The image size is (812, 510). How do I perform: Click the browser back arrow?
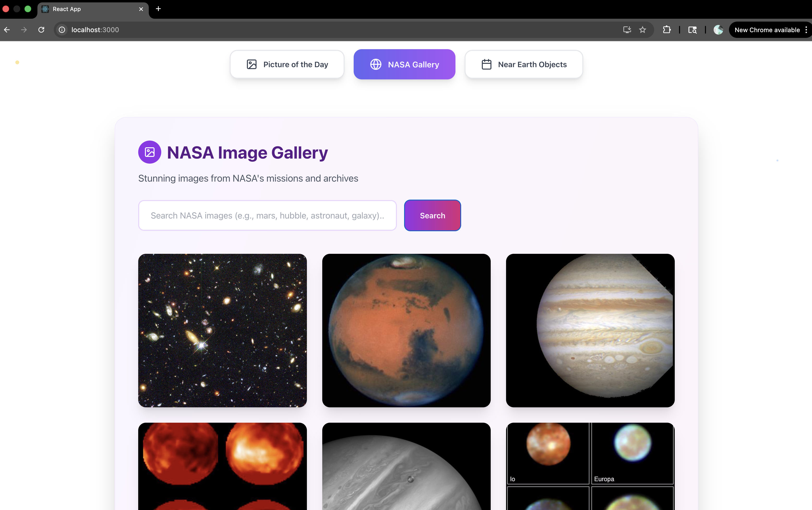tap(7, 30)
